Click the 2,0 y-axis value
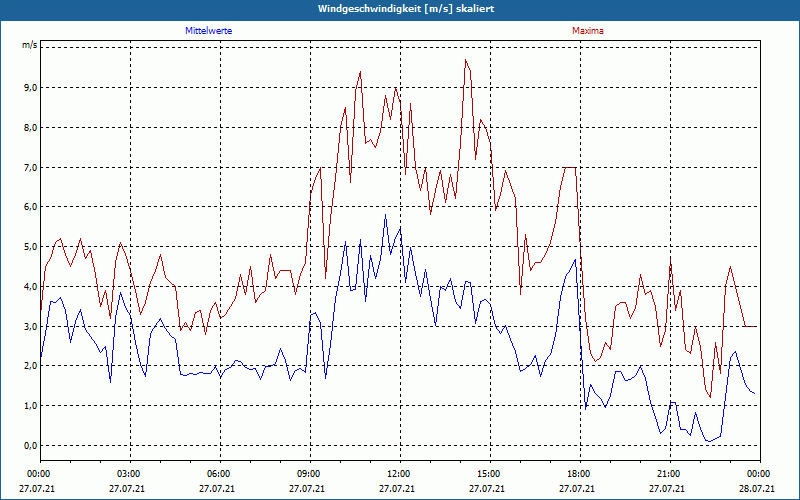The height and width of the screenshot is (500, 800). [x=30, y=366]
